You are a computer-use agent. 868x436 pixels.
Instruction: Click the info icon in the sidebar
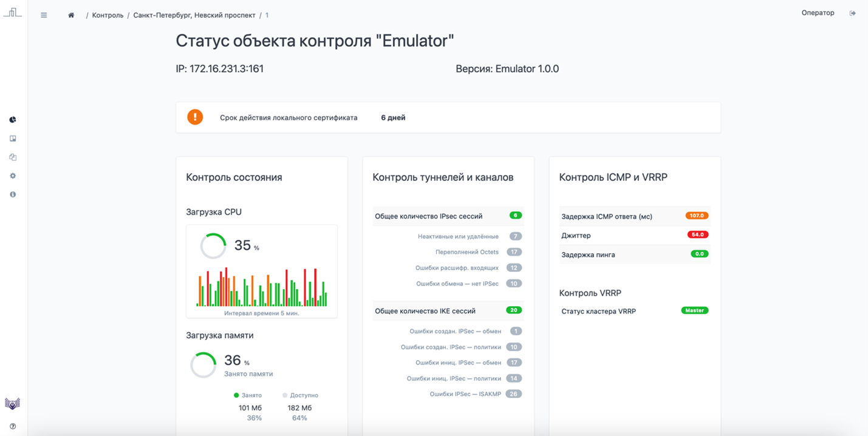(x=12, y=194)
